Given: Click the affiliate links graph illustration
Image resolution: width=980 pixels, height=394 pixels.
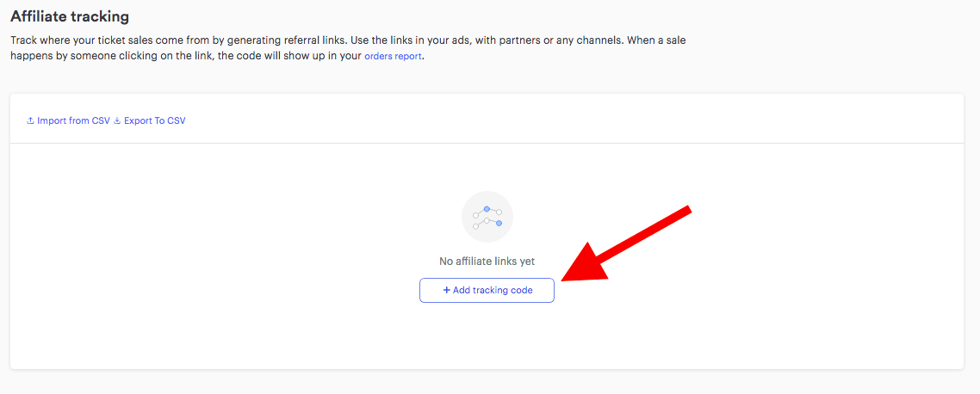Looking at the screenshot, I should 487,217.
